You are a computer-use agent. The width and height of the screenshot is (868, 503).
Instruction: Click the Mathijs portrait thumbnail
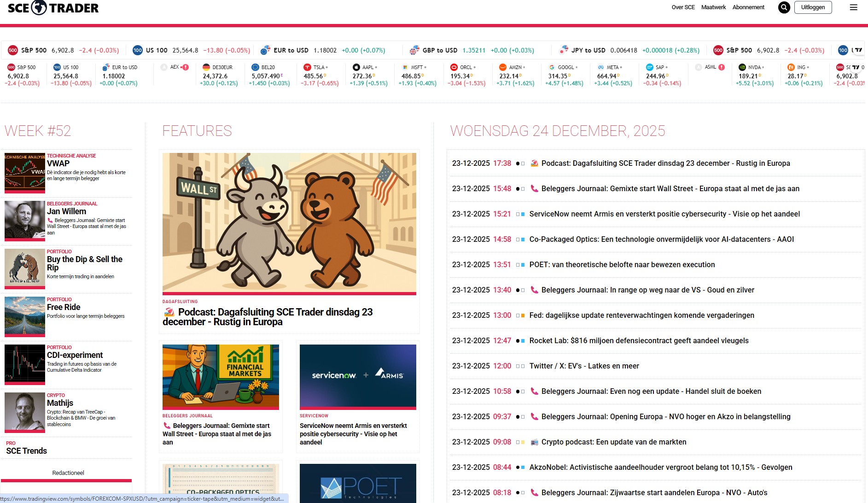(25, 412)
